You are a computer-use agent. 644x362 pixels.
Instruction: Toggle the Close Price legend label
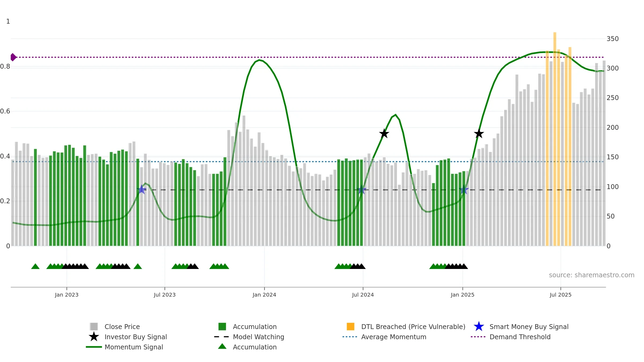[x=122, y=327]
